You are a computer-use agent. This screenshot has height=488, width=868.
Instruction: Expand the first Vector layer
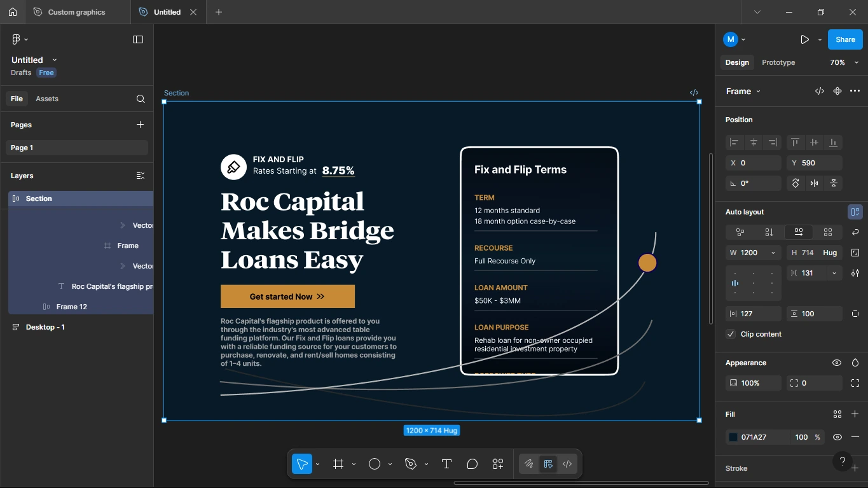tap(123, 225)
